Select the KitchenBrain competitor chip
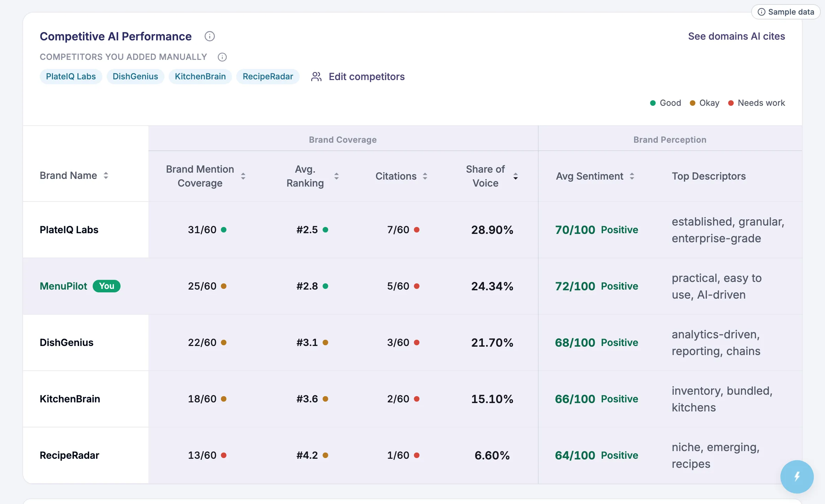Image resolution: width=825 pixels, height=504 pixels. pos(200,77)
